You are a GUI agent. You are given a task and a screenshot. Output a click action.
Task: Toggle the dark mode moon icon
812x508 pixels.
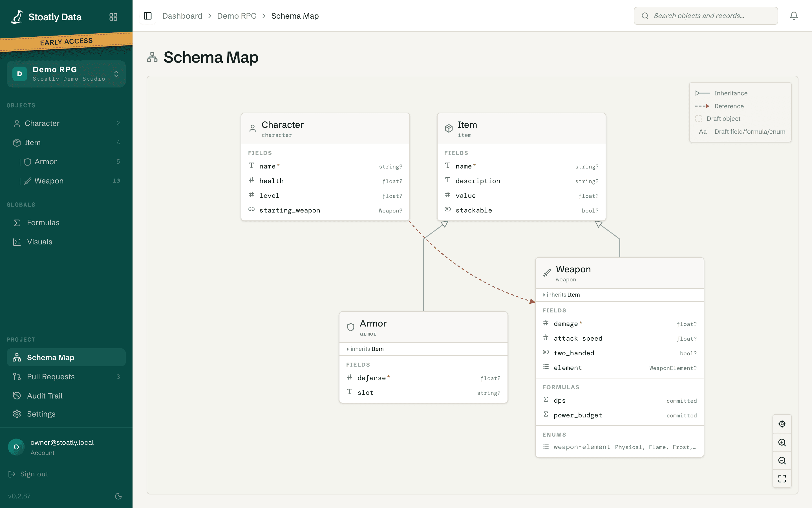coord(118,496)
